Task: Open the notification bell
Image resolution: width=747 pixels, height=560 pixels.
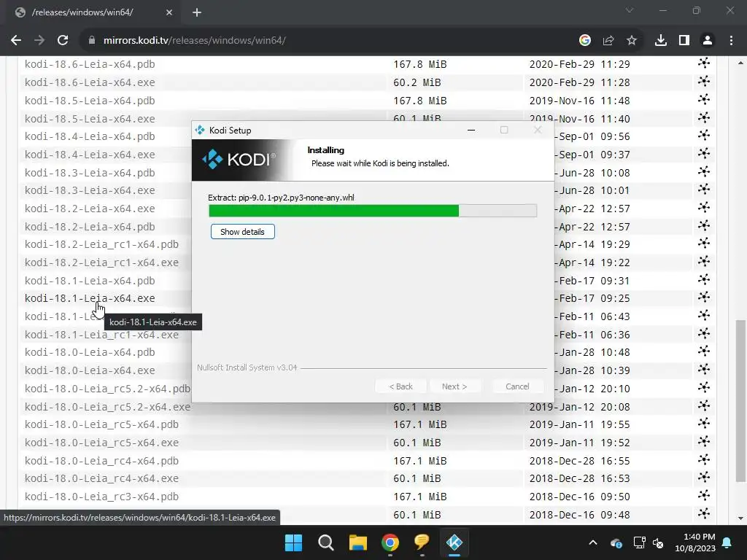Action: 727,542
